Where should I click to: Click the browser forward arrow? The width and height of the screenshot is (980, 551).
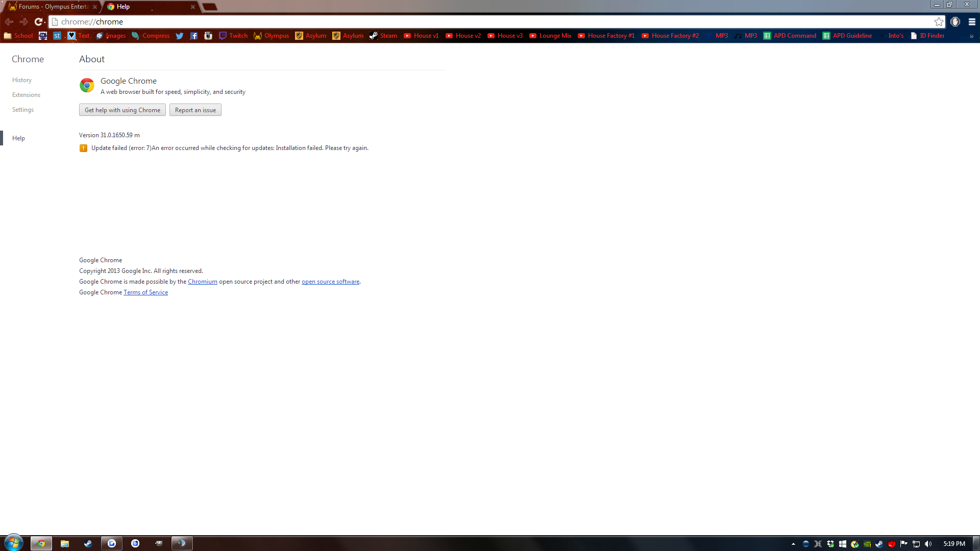coord(24,22)
